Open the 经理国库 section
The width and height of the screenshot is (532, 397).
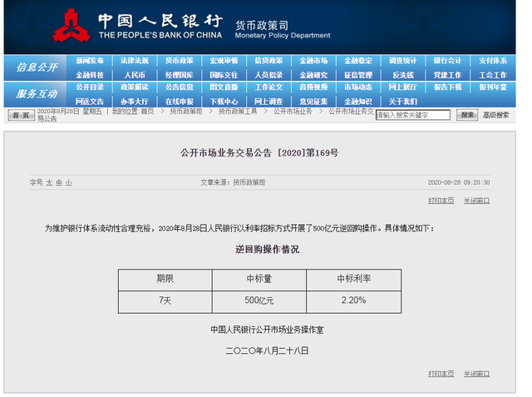180,75
